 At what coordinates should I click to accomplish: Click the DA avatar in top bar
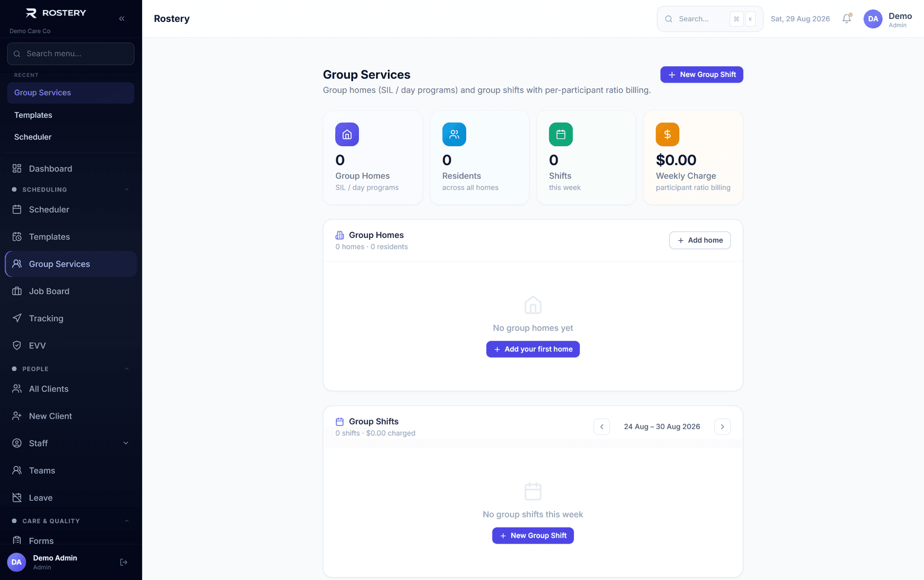coord(873,19)
